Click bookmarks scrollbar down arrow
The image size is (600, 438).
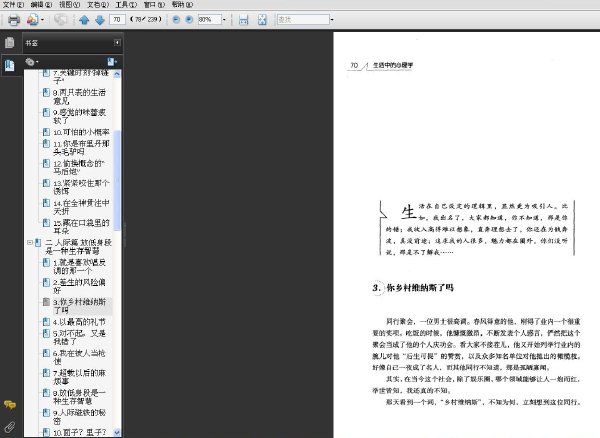117,432
